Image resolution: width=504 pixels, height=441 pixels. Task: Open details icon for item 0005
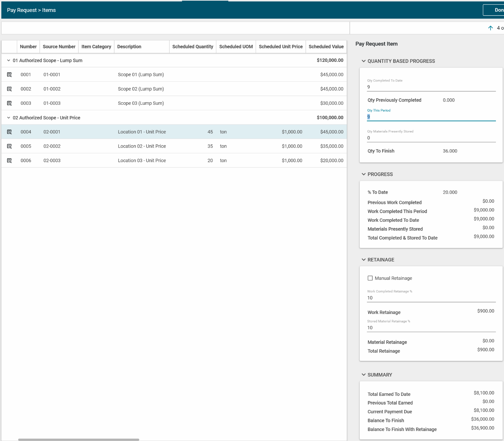click(9, 146)
